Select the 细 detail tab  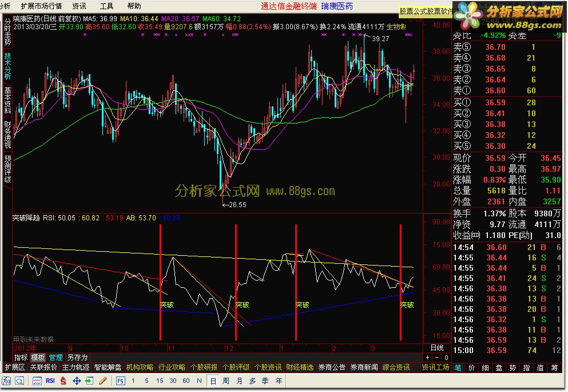486,368
